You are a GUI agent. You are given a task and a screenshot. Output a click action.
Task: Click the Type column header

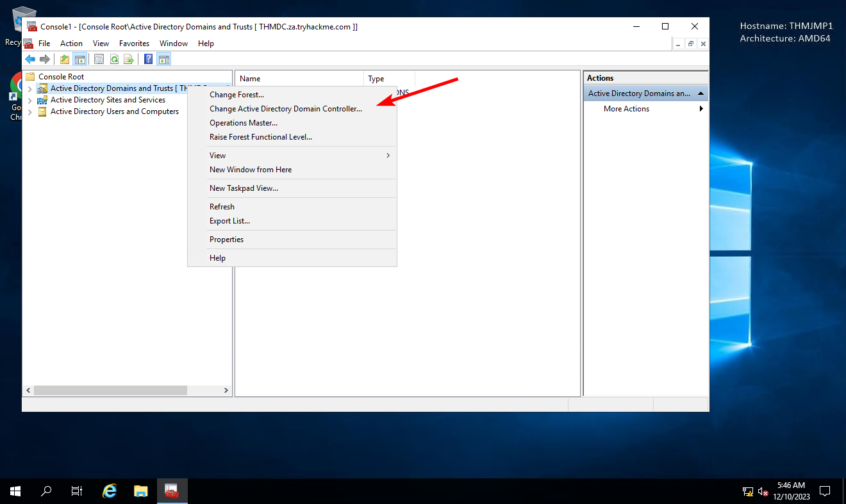tap(389, 79)
